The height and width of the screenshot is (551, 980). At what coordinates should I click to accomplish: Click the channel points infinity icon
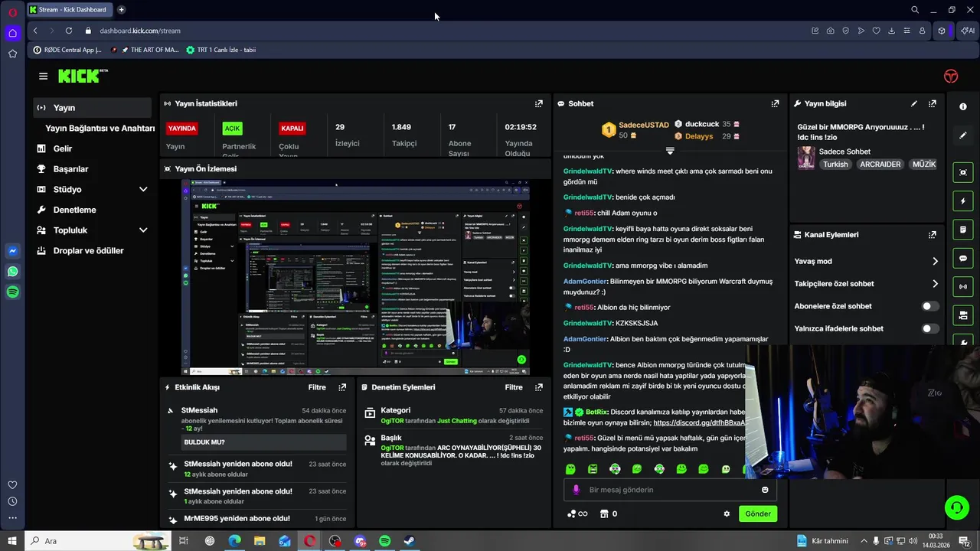577,514
